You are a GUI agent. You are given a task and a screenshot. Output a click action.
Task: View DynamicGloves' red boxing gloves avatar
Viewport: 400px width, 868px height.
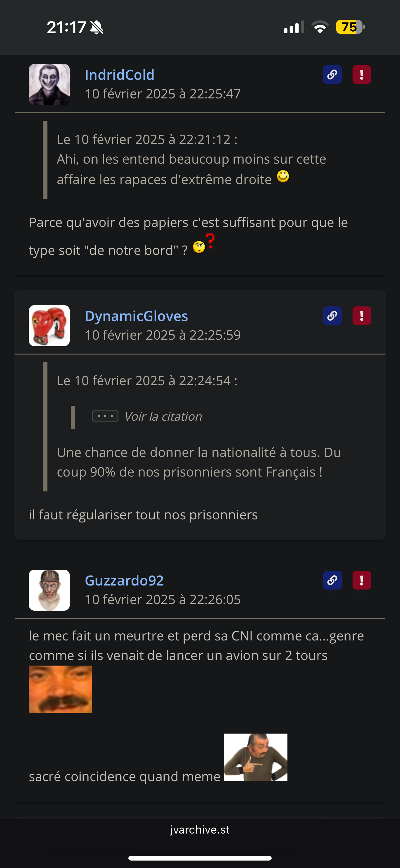[49, 325]
